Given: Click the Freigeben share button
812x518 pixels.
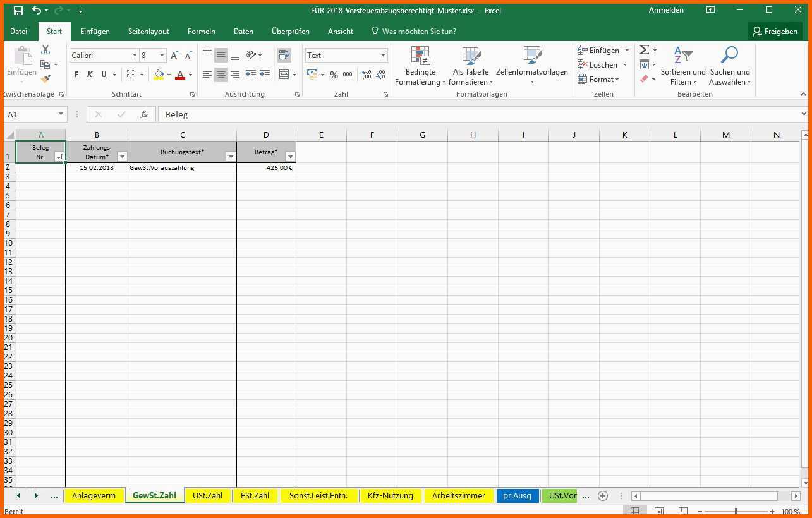Looking at the screenshot, I should 775,31.
